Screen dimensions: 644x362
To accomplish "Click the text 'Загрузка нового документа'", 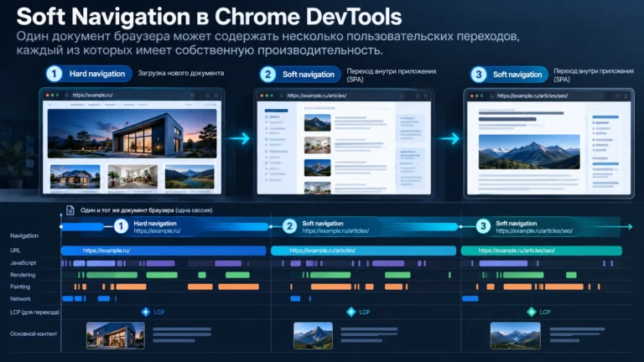I will pyautogui.click(x=181, y=73).
